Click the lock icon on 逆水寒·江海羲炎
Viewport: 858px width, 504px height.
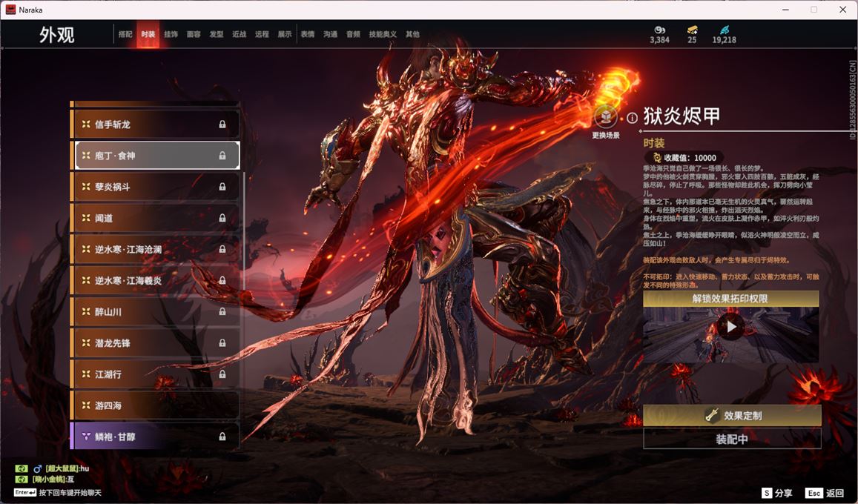[222, 280]
